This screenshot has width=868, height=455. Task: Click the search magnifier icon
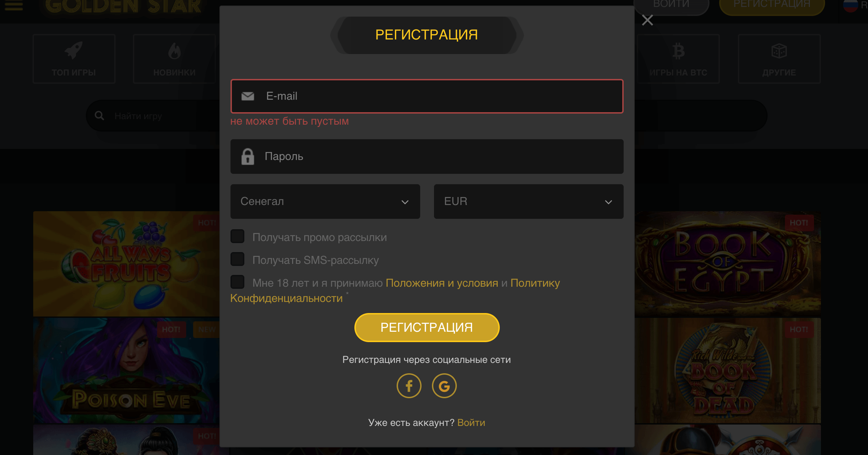point(99,116)
